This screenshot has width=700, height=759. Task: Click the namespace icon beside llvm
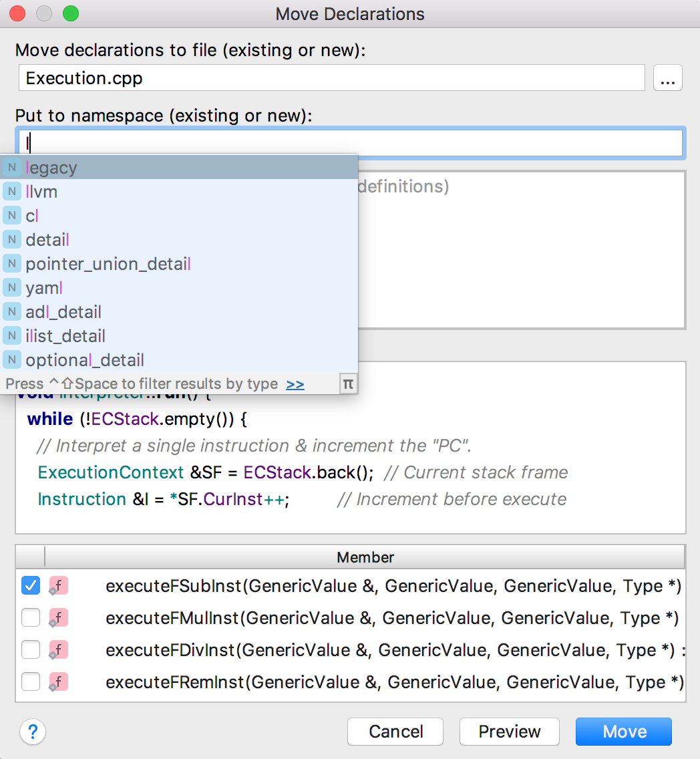click(x=12, y=192)
